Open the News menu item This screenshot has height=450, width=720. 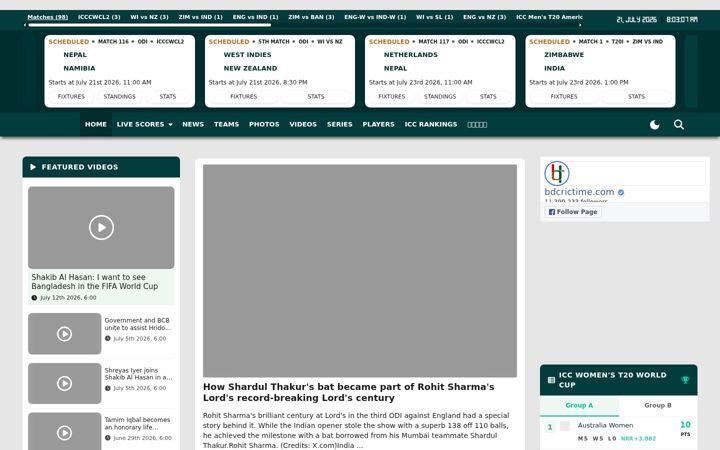click(x=193, y=124)
